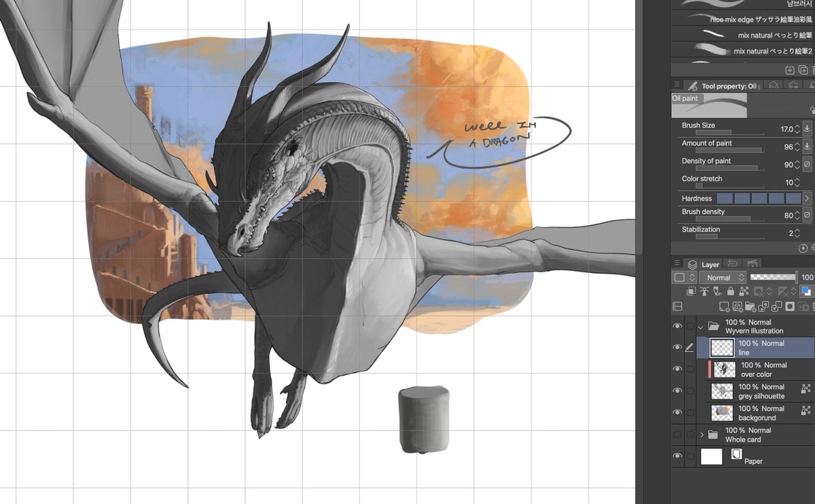Show the Whole card folder
Screen dimensions: 815x504
(x=677, y=435)
